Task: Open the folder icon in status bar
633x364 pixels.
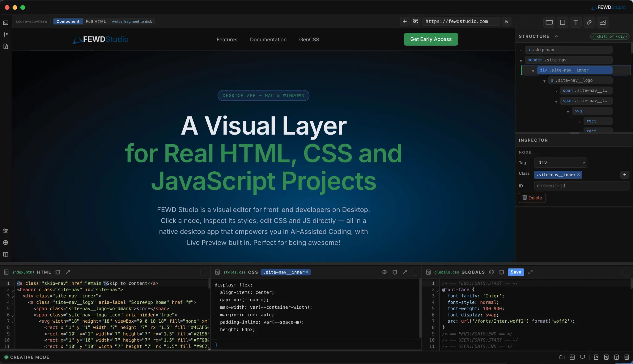Action: point(562,357)
